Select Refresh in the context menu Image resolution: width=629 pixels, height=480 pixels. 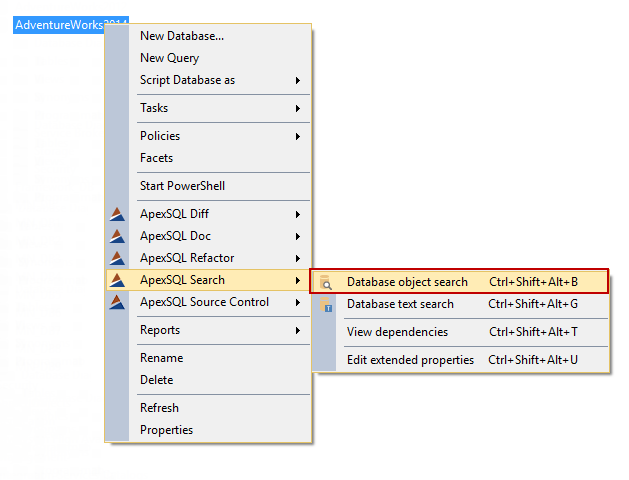[208, 408]
